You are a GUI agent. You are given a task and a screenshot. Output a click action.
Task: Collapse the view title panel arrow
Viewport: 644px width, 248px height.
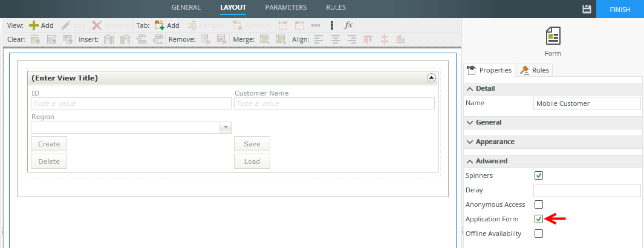click(431, 77)
